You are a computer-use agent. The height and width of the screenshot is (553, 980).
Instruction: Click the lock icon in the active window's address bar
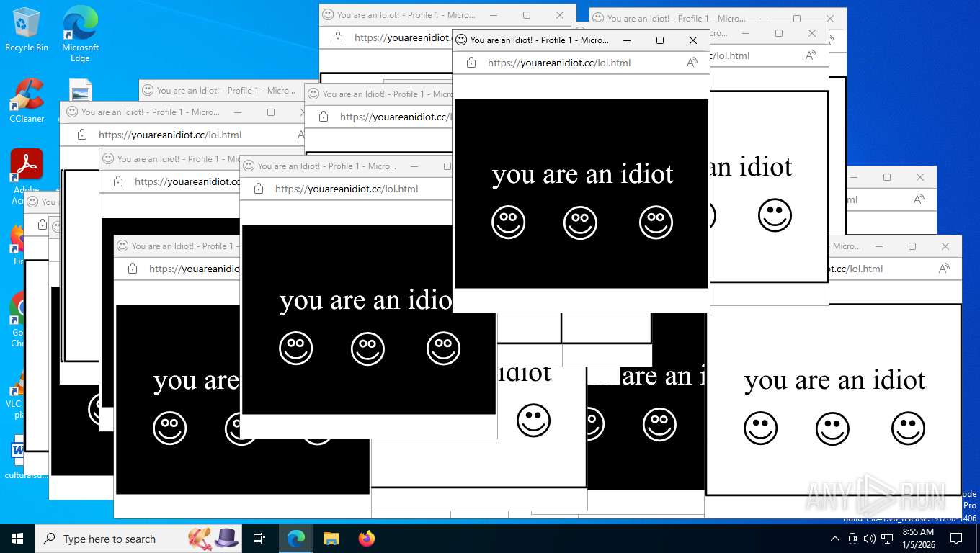pyautogui.click(x=471, y=63)
